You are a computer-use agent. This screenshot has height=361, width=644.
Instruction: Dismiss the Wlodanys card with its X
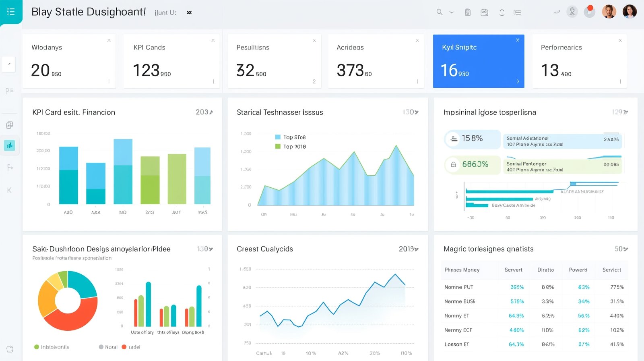109,40
